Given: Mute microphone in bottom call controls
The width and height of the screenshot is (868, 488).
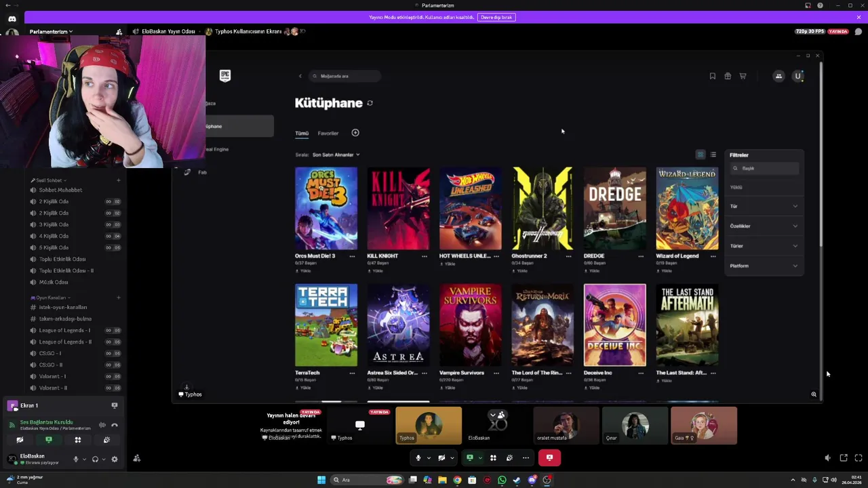Looking at the screenshot, I should click(418, 457).
